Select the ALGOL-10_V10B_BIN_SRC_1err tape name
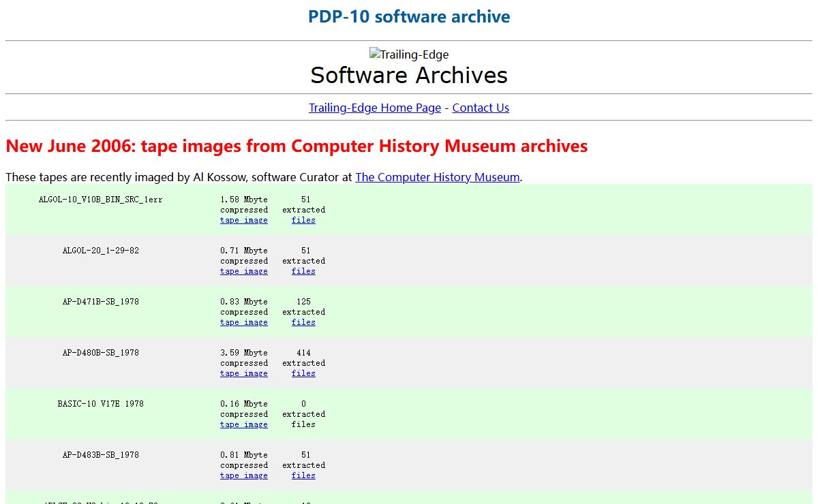Screen dimensions: 818x504 [100, 200]
